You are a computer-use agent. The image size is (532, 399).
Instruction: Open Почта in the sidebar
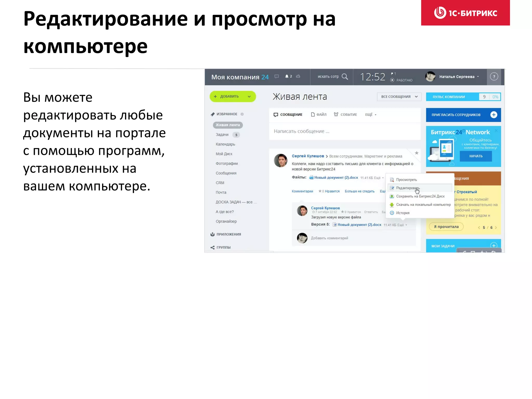[x=221, y=192]
